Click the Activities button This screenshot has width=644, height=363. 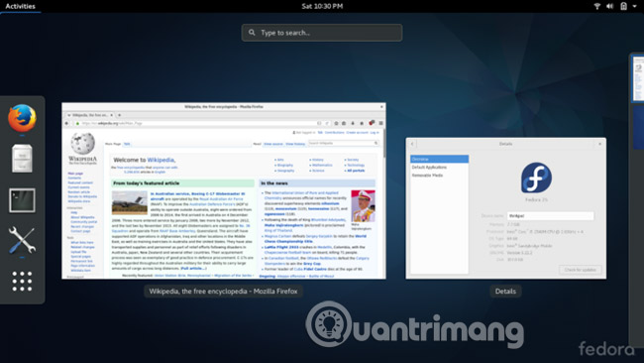click(20, 6)
